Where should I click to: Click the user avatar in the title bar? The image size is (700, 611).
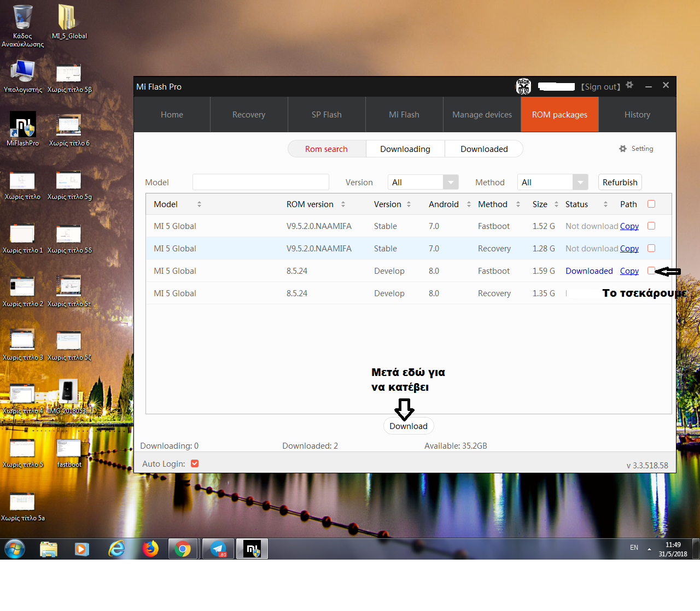523,86
